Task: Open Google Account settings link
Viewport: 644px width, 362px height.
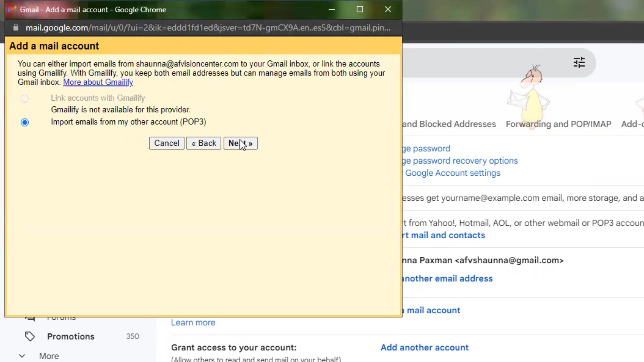Action: pyautogui.click(x=452, y=173)
